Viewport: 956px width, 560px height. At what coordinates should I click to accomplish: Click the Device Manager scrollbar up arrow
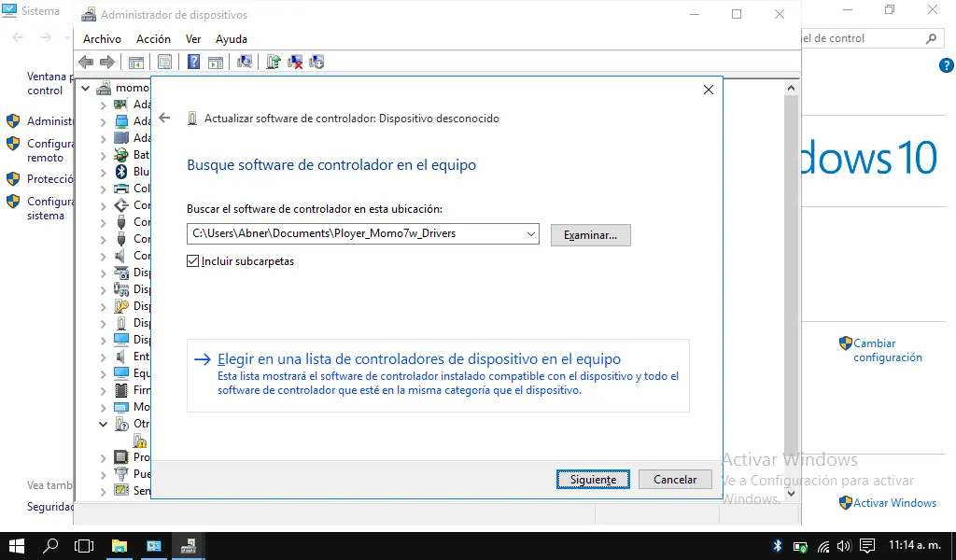coord(791,89)
